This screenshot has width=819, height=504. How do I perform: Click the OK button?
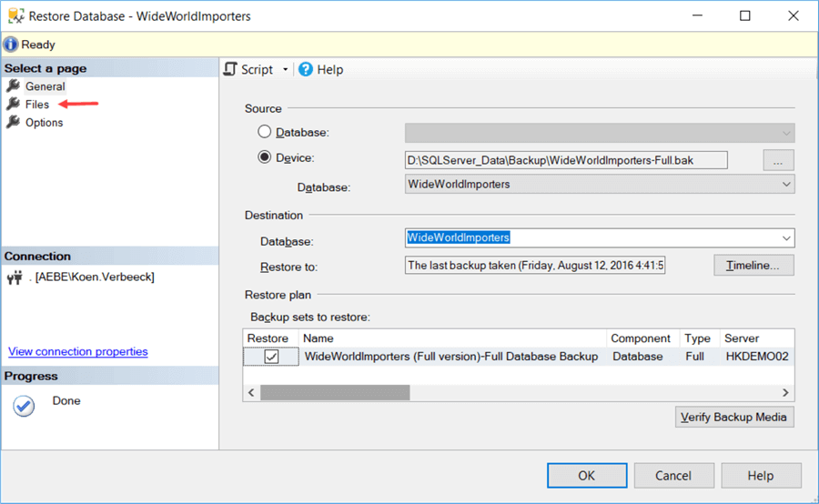coord(587,475)
